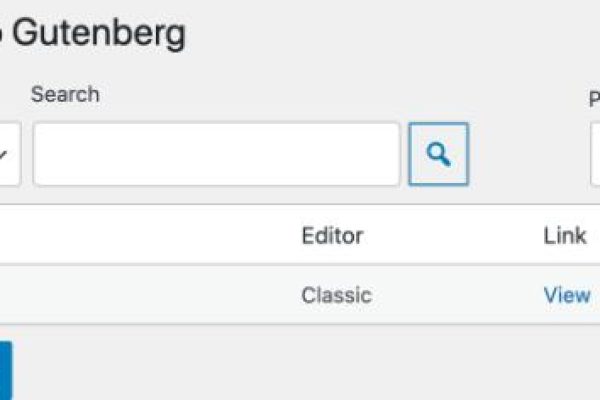Image resolution: width=600 pixels, height=400 pixels.
Task: Click the cut-off letter before Gutenberg
Action: (x=3, y=35)
